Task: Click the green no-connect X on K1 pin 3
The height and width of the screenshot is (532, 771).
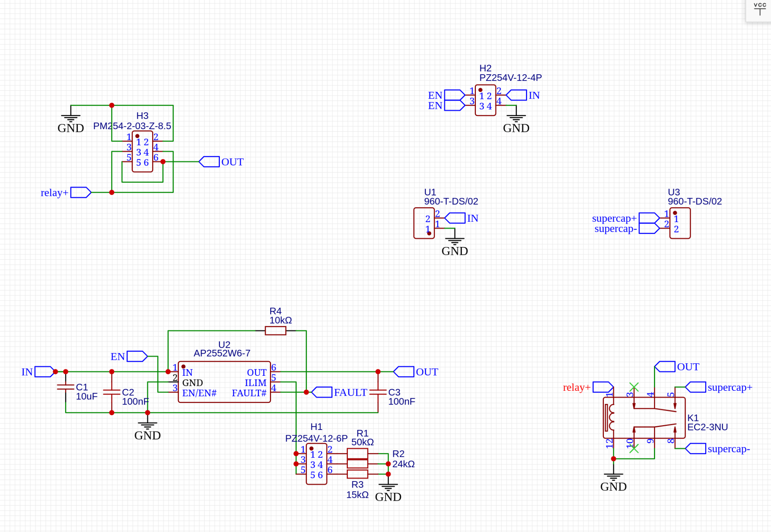Action: pos(634,387)
